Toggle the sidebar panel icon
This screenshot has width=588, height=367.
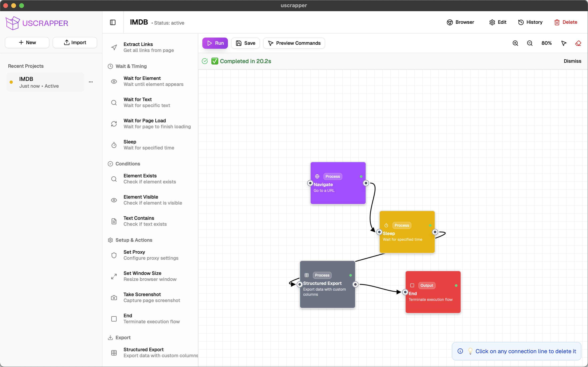click(x=113, y=22)
